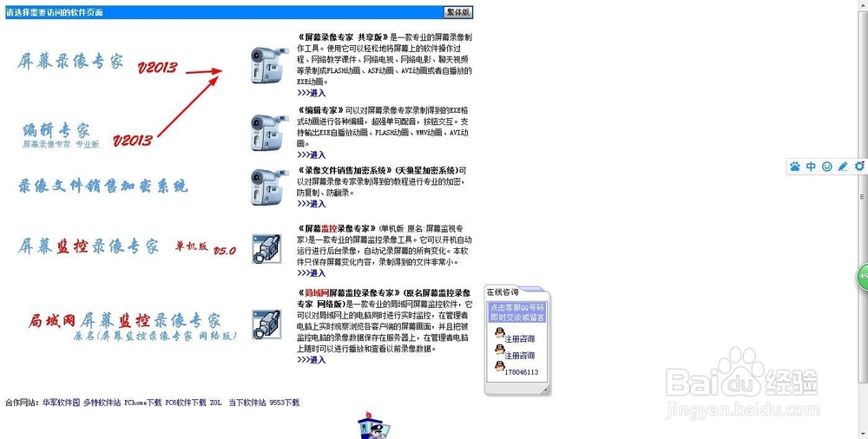Viewport: 868px width, 439px height.
Task: Open the ZOL partner link
Action: (x=215, y=403)
